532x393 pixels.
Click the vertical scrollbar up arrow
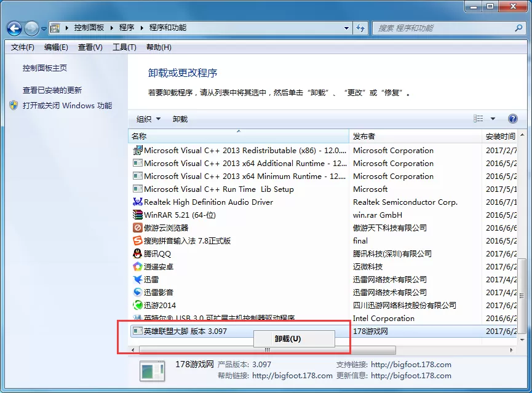522,135
